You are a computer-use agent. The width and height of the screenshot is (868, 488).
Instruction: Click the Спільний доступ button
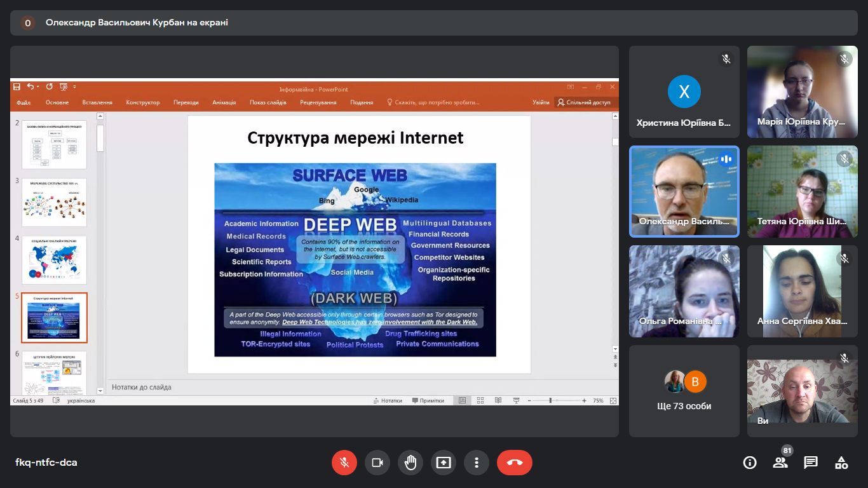tap(585, 102)
